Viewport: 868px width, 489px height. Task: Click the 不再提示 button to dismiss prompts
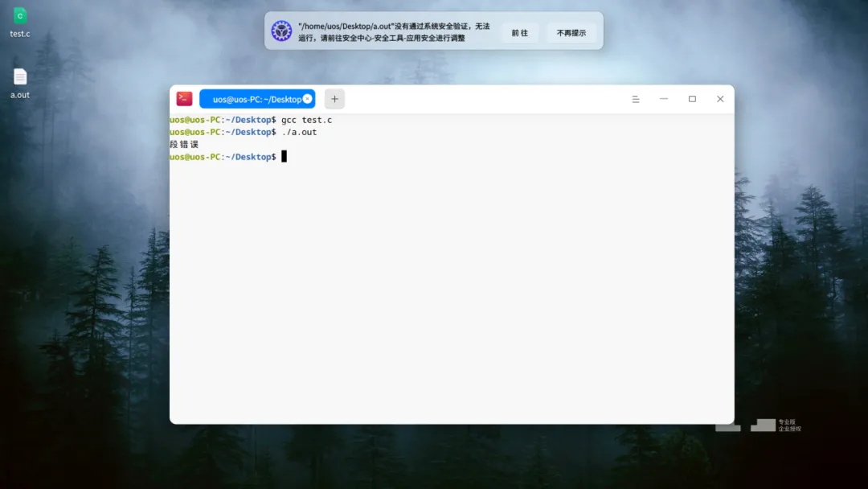pos(571,33)
